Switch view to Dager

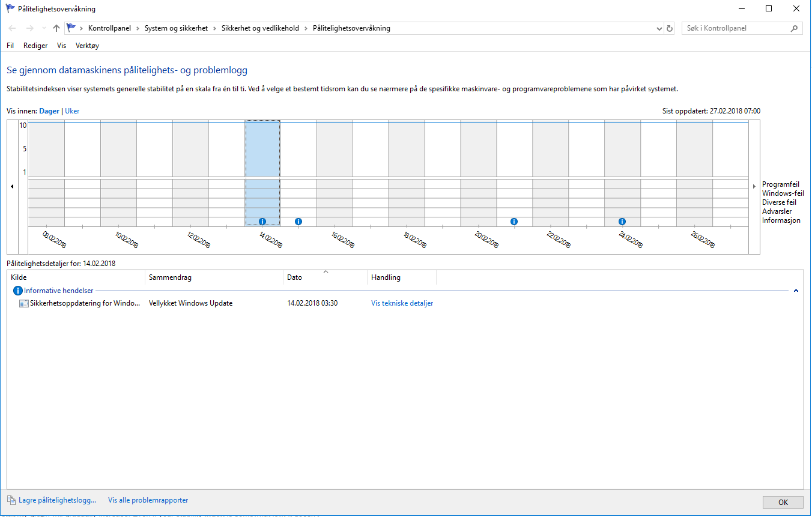(49, 111)
